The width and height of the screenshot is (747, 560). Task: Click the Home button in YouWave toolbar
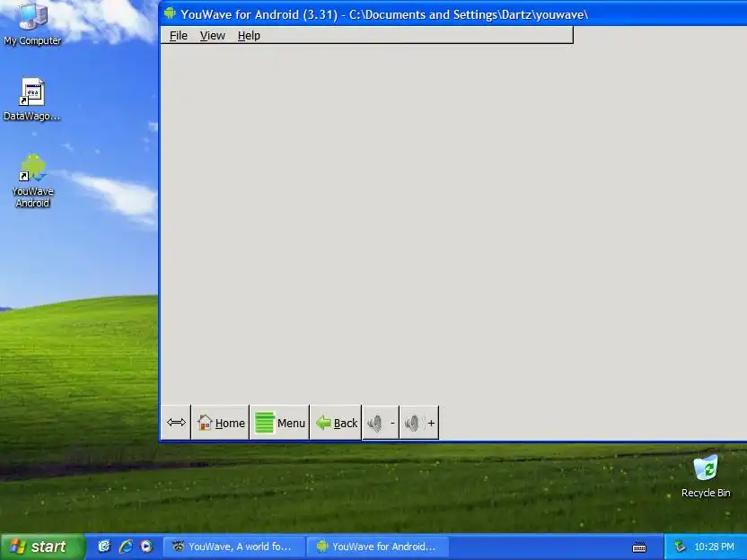tap(221, 423)
